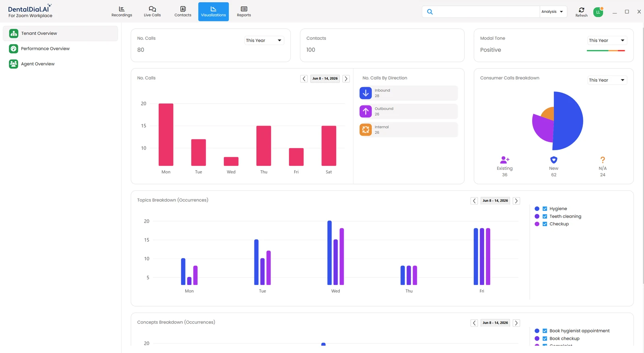
Task: Click the Contacts value 100
Action: (x=311, y=50)
